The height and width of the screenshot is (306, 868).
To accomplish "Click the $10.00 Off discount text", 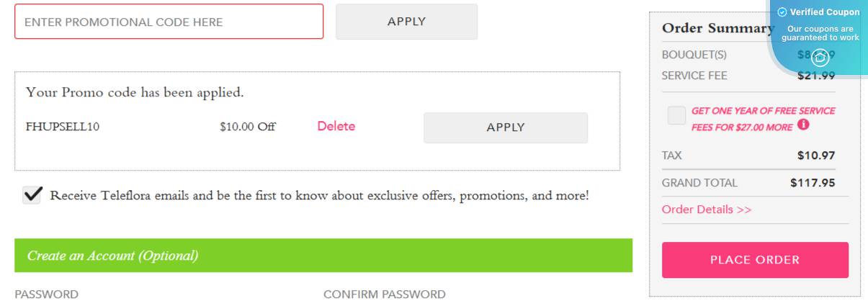I will [x=248, y=127].
